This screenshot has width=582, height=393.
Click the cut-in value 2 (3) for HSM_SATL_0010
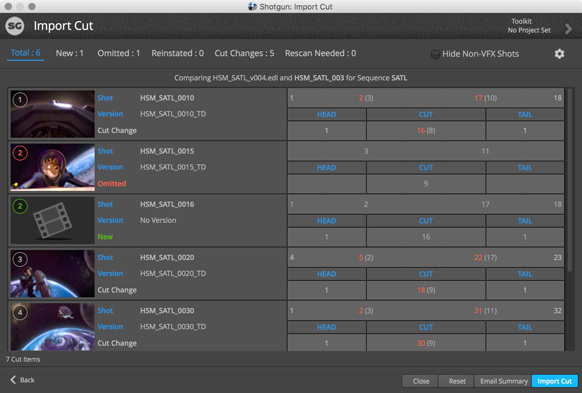366,98
